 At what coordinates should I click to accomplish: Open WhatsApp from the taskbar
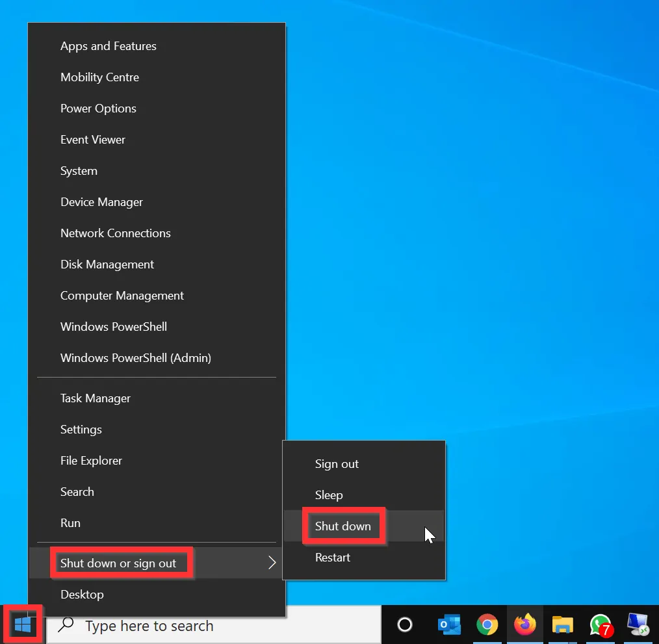(x=600, y=625)
